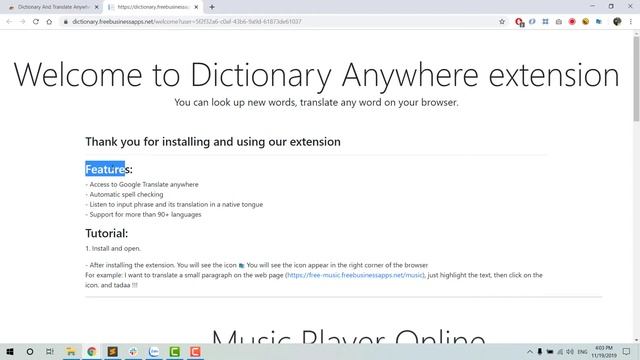640x360 pixels.
Task: Open Cortana search circle
Action: [x=30, y=351]
